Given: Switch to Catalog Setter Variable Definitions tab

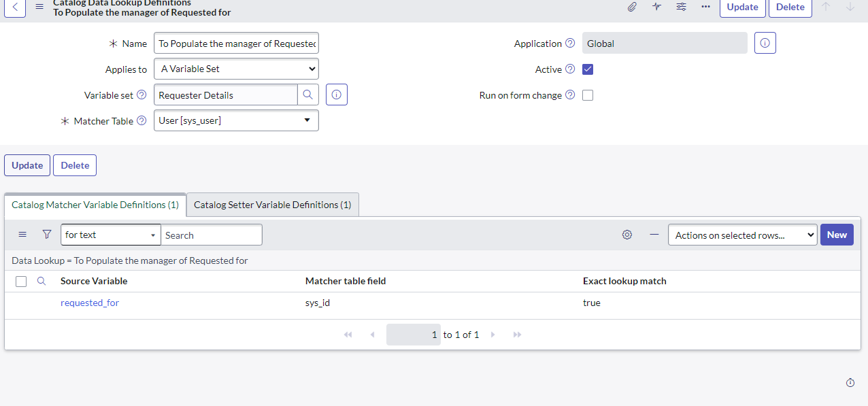Looking at the screenshot, I should (272, 205).
